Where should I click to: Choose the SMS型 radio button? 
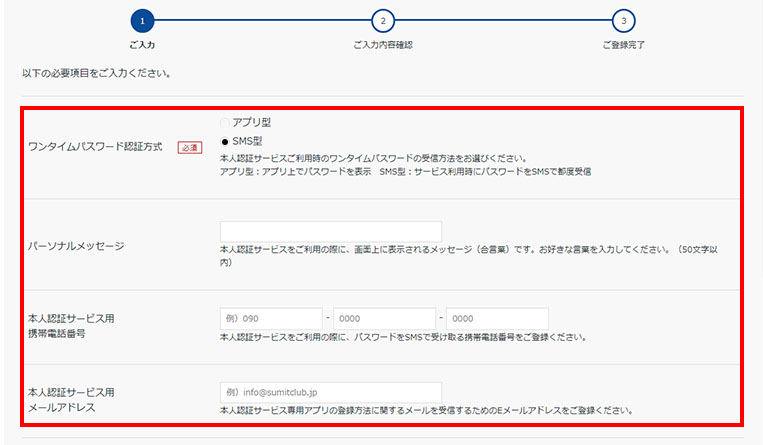(x=225, y=141)
